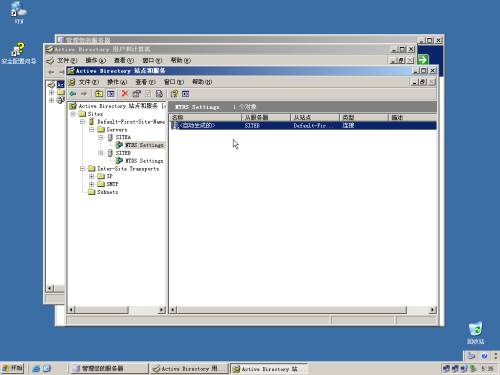Collapse the Default-First-Site-Name node
500x375 pixels.
click(x=82, y=122)
